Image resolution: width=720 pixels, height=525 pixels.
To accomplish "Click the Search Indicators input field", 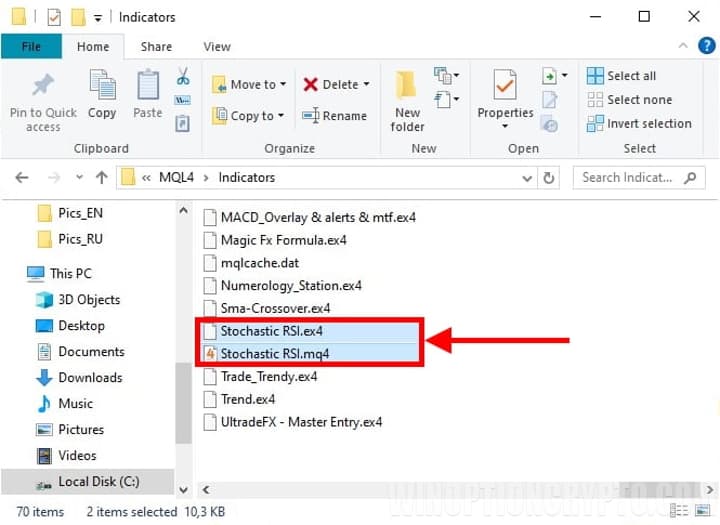I will (x=627, y=177).
